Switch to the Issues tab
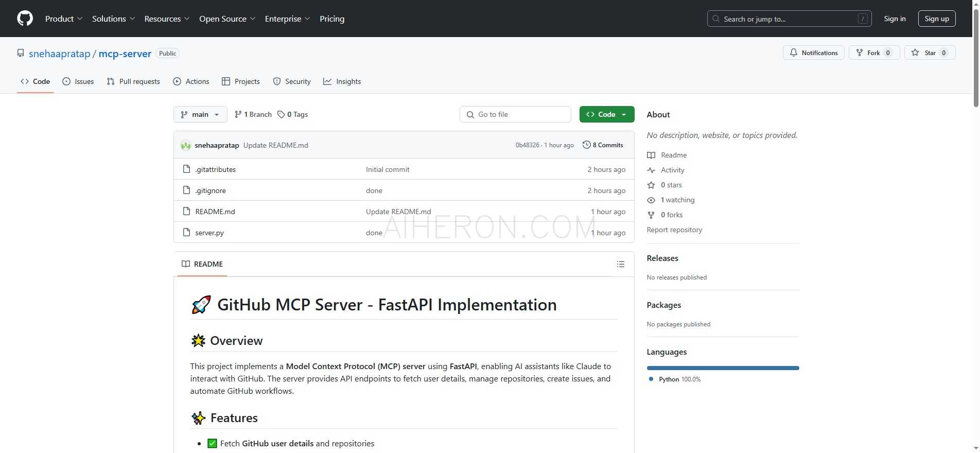This screenshot has width=980, height=453. point(78,81)
